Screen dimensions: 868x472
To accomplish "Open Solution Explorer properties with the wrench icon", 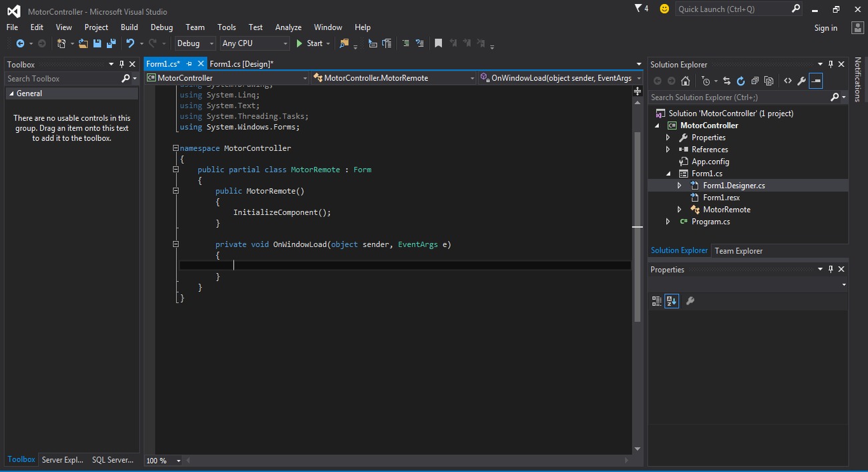I will pos(802,80).
